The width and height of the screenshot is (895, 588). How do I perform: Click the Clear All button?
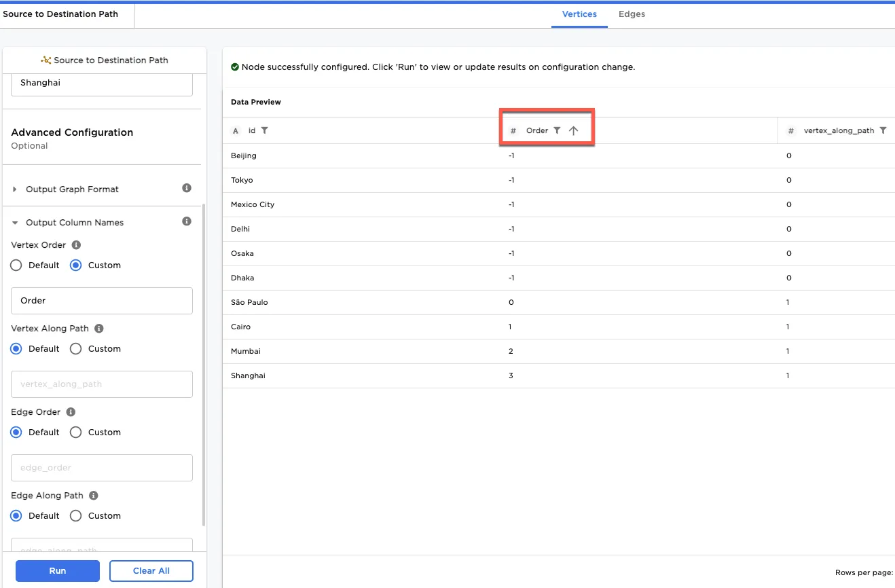pyautogui.click(x=151, y=570)
